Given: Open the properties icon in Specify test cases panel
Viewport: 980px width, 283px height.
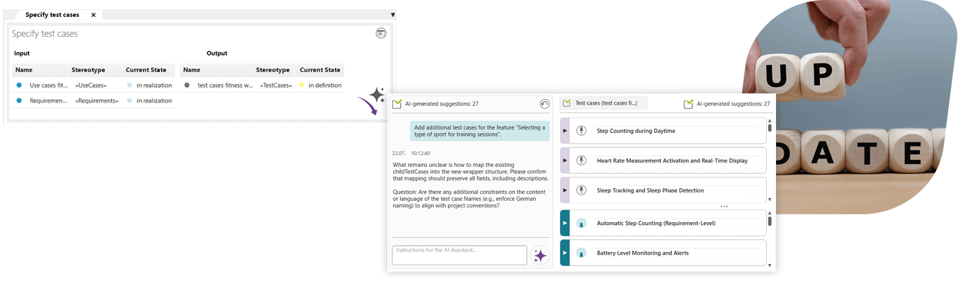Looking at the screenshot, I should (381, 33).
